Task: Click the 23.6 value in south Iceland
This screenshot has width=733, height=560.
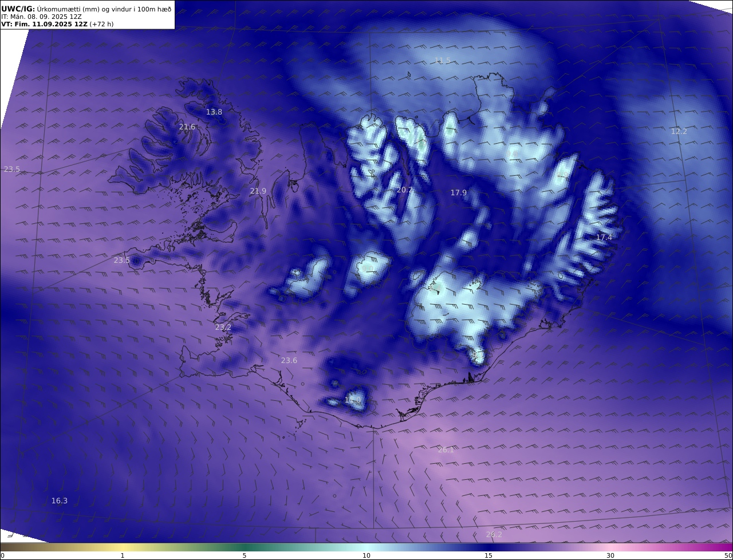Action: (289, 360)
